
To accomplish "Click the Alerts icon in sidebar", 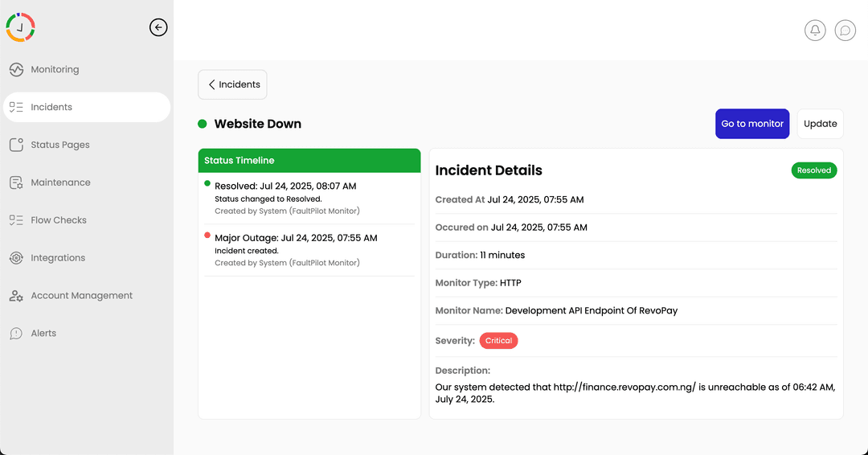I will click(17, 333).
